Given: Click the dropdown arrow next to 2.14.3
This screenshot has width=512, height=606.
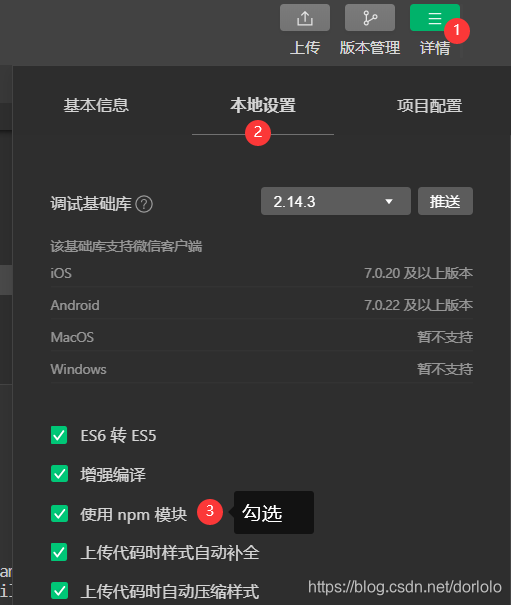Looking at the screenshot, I should click(389, 201).
